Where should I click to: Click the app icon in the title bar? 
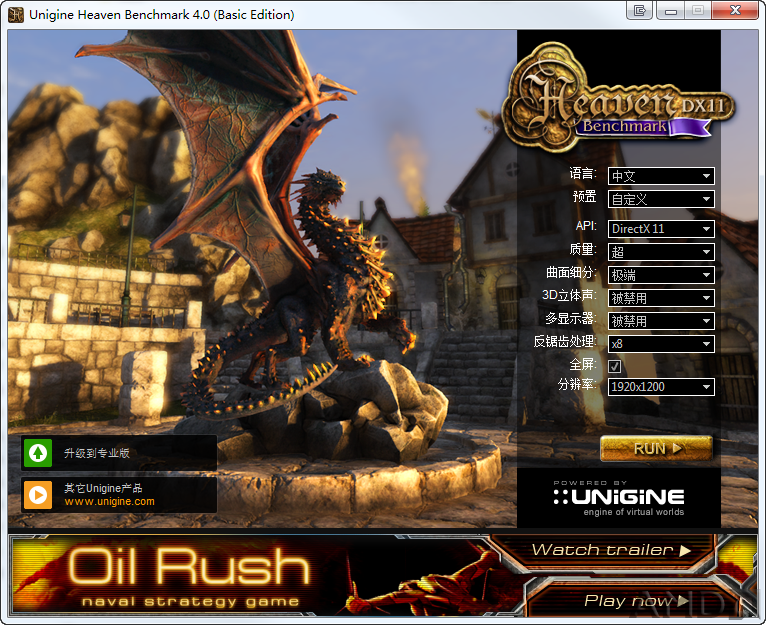[x=16, y=15]
